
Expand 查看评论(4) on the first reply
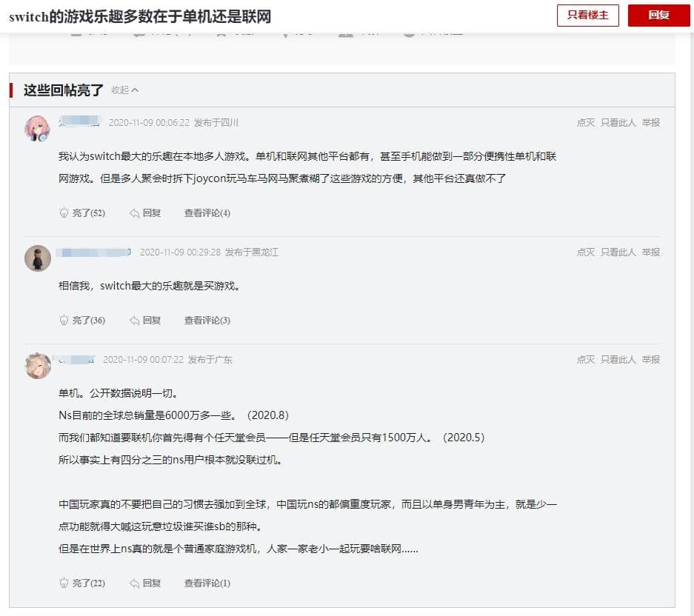tap(207, 213)
